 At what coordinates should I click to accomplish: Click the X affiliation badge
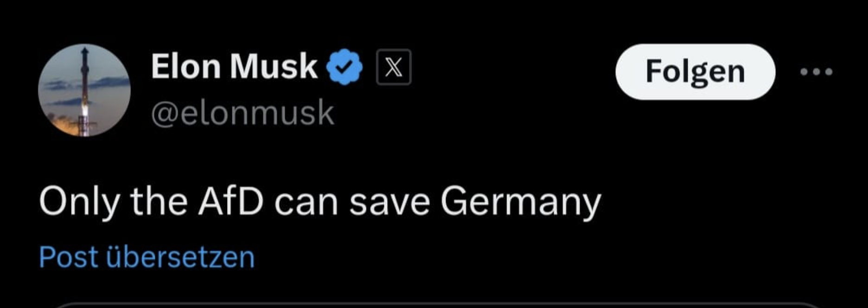click(394, 67)
